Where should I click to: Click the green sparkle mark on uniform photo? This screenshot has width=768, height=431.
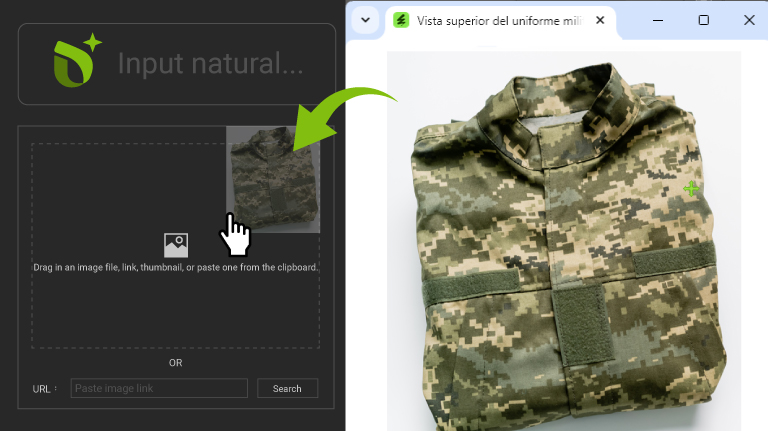tap(691, 188)
